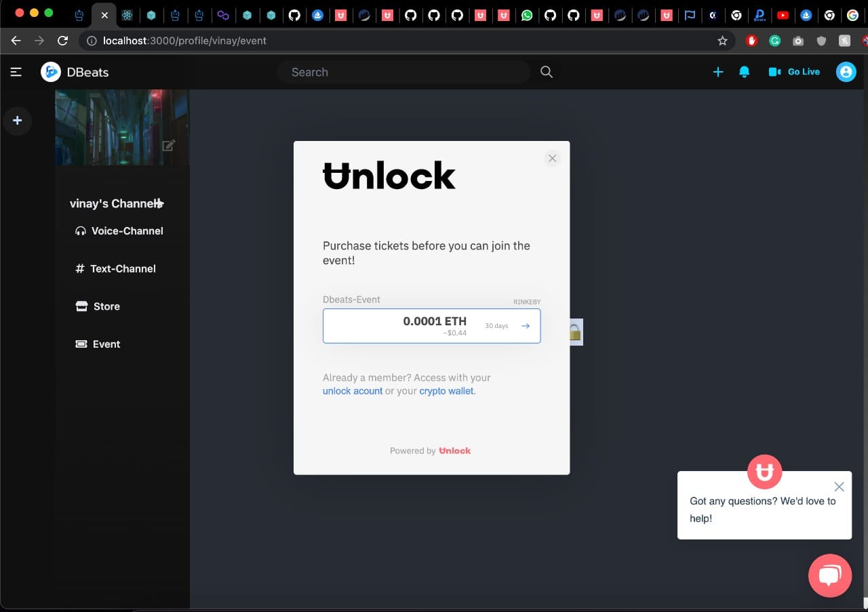The width and height of the screenshot is (868, 612).
Task: Open the hamburger sidebar menu
Action: pos(16,72)
